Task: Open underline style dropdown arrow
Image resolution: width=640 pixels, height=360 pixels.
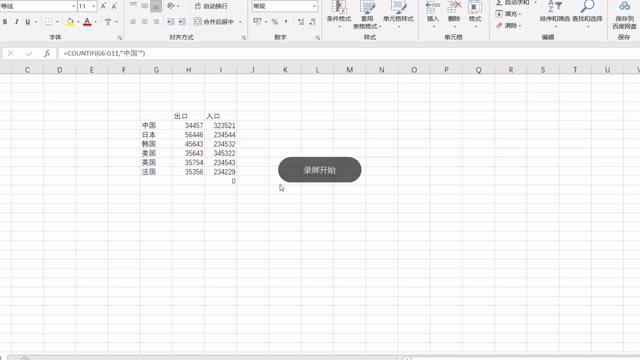Action: [x=36, y=22]
